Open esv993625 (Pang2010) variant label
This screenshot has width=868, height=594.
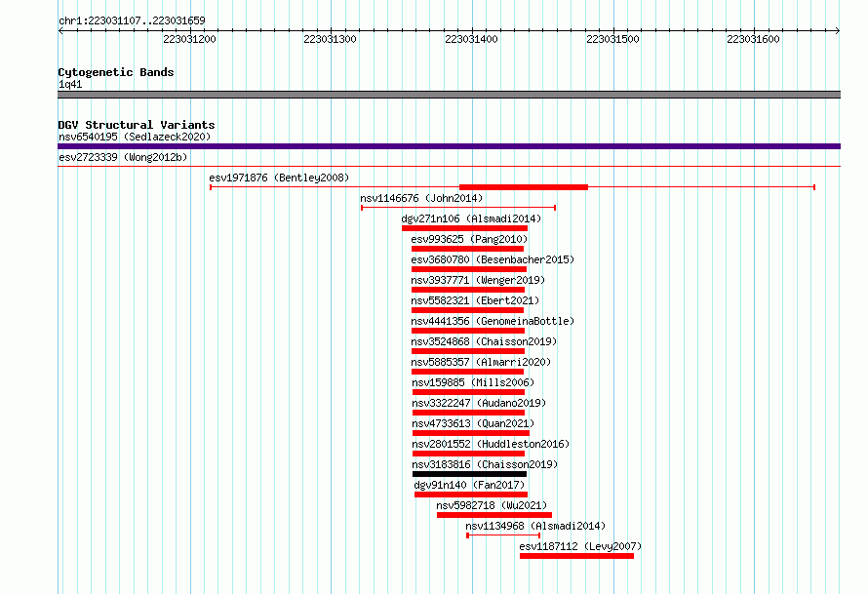tap(469, 239)
